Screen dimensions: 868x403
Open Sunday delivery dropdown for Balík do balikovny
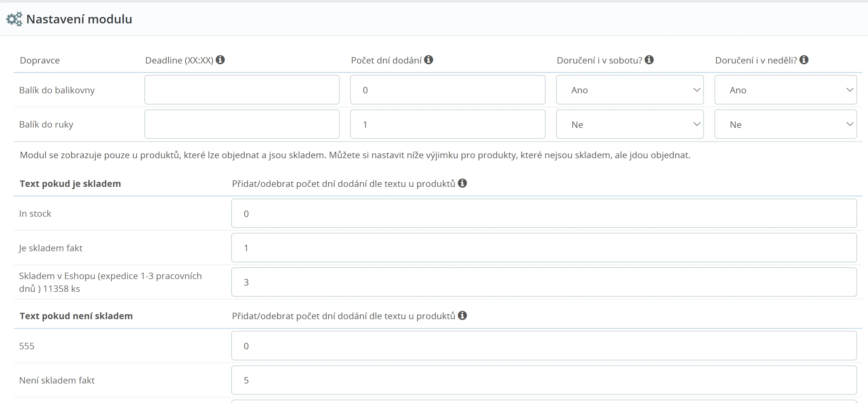pyautogui.click(x=785, y=90)
